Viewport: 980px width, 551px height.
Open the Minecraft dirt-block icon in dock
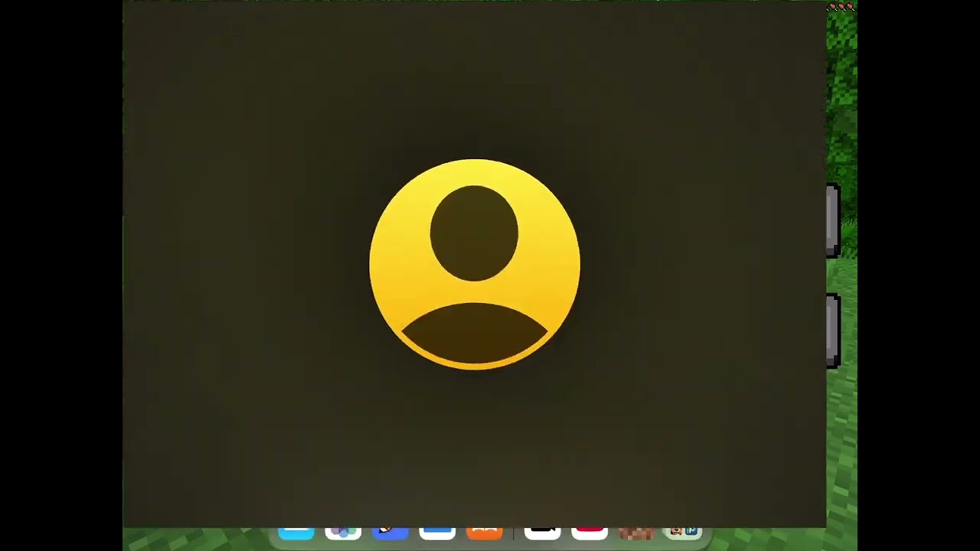[636, 533]
